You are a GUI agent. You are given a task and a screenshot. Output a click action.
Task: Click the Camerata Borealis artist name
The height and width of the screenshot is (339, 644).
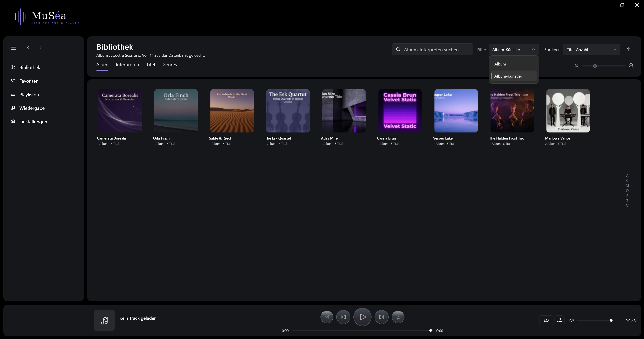click(x=112, y=138)
